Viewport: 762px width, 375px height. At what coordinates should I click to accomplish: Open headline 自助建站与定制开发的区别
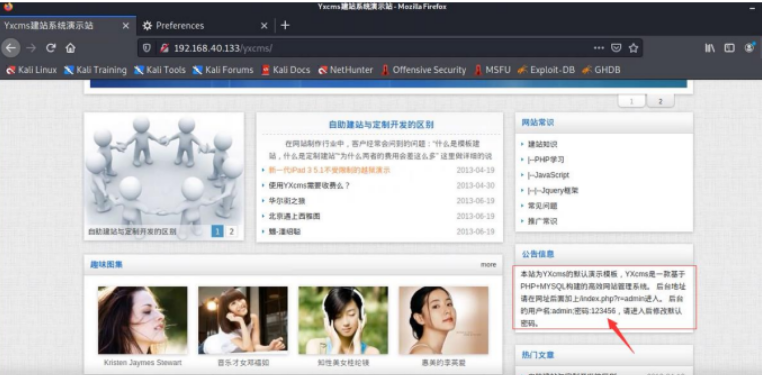(381, 125)
